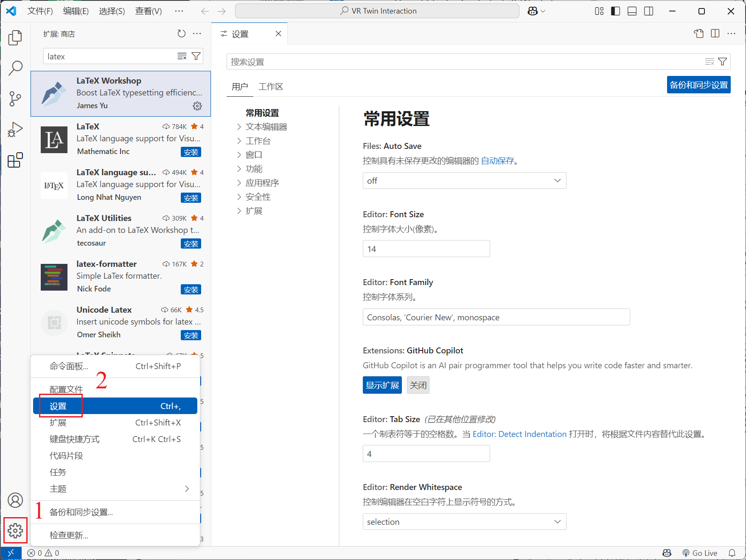Go back with the navigation arrow

tap(205, 11)
